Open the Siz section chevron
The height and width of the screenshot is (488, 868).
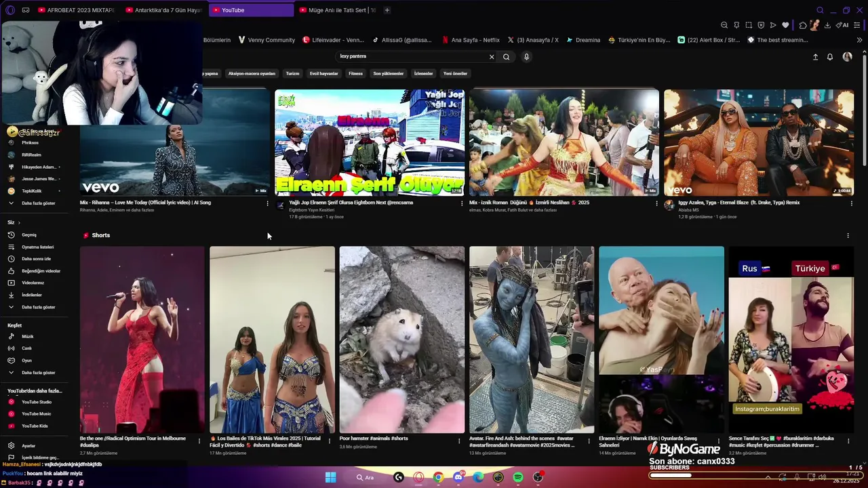pos(19,223)
